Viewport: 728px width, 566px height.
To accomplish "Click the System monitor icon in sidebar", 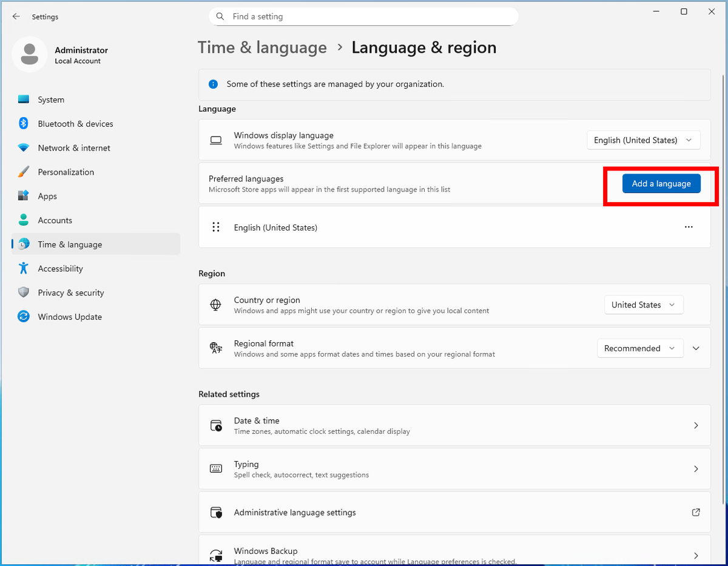I will pyautogui.click(x=24, y=99).
